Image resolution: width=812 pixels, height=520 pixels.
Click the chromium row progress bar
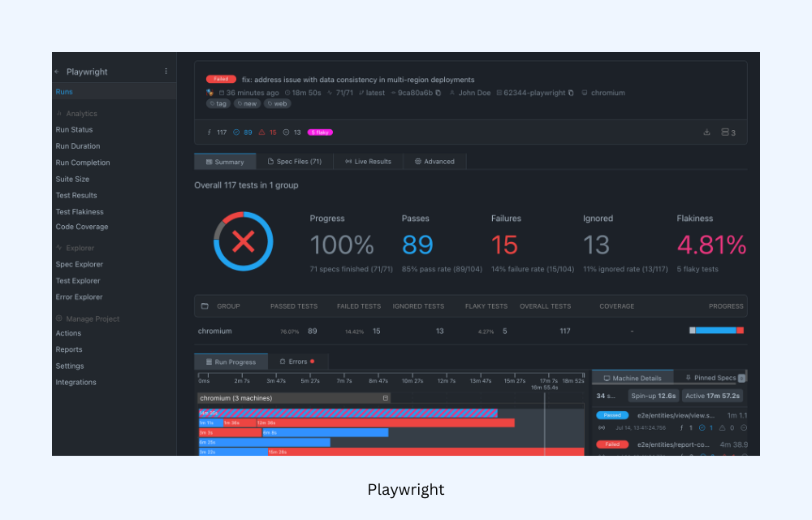pyautogui.click(x=716, y=331)
